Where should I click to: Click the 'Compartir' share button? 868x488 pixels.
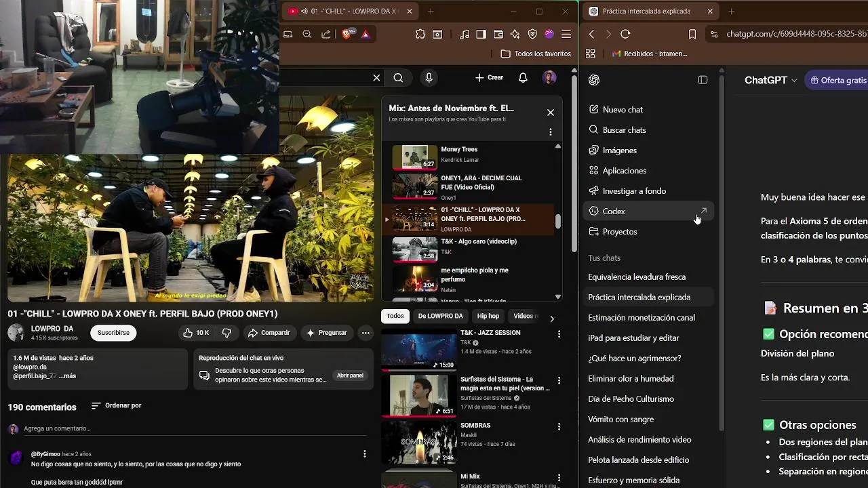269,333
